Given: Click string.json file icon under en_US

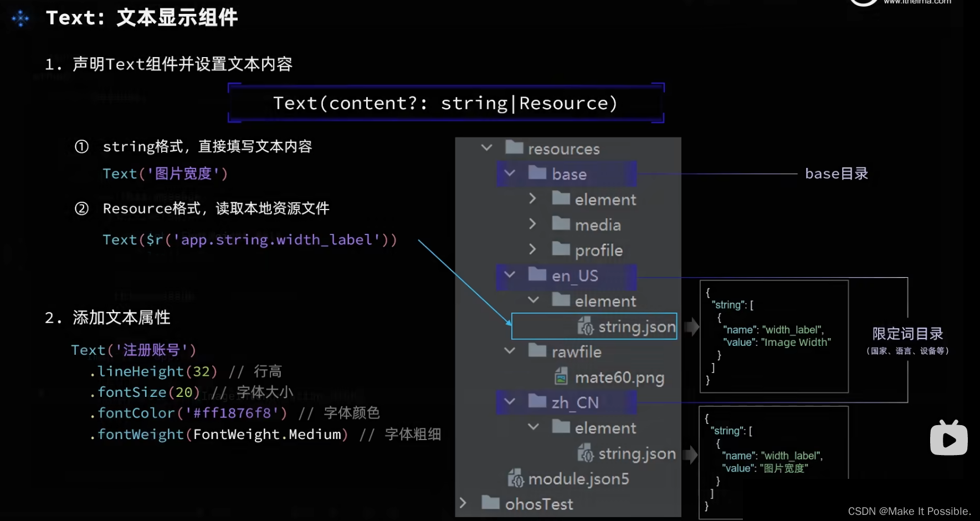Looking at the screenshot, I should point(585,326).
